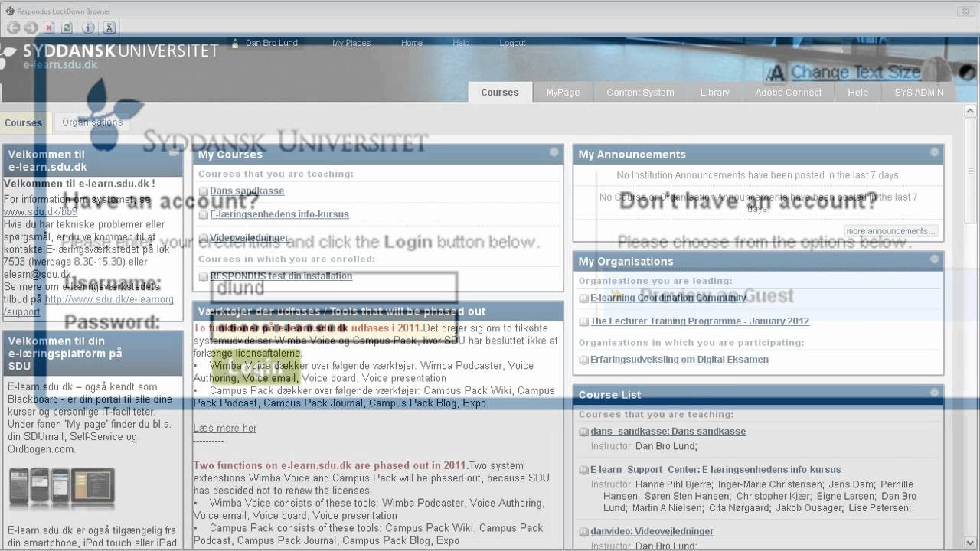Click the icon beside Erfaringsudveksling om Digital Eksamen

(x=584, y=360)
